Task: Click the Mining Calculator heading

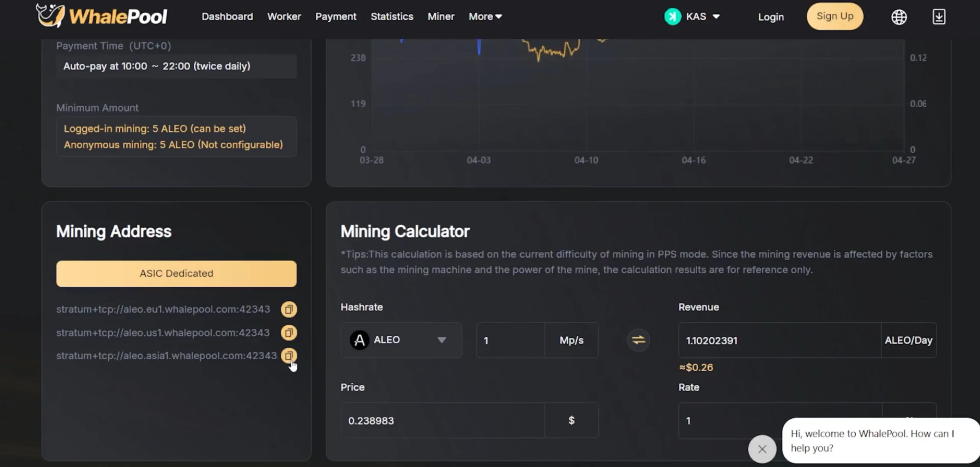Action: coord(405,231)
